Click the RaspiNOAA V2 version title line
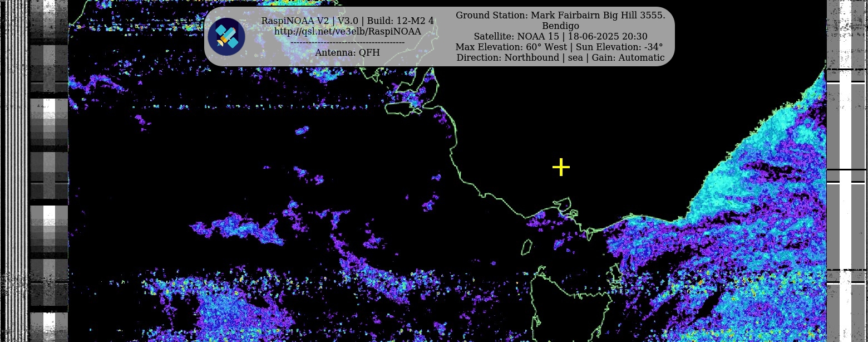 (x=347, y=21)
